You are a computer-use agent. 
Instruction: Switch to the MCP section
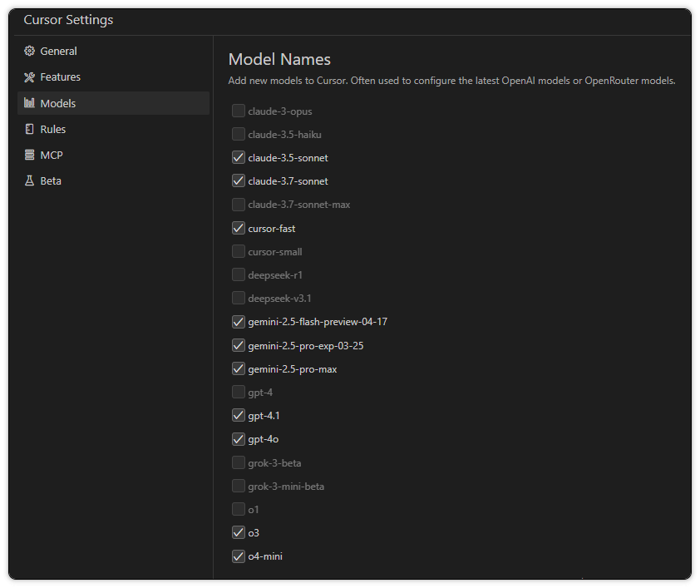[x=113, y=155]
